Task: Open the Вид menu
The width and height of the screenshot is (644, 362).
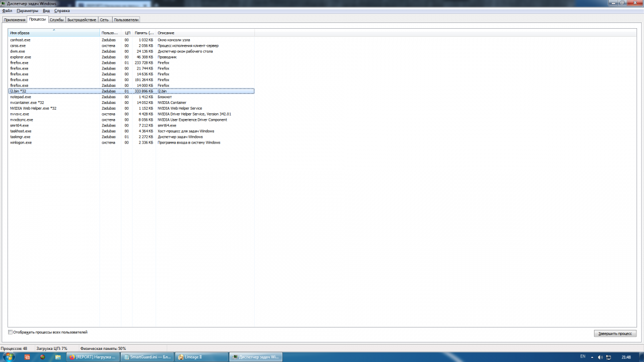Action: pos(46,11)
